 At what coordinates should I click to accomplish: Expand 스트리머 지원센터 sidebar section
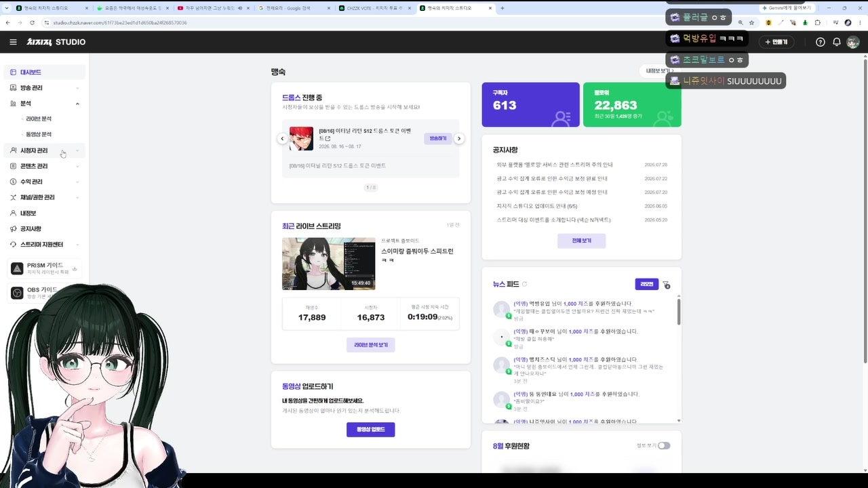(x=45, y=245)
